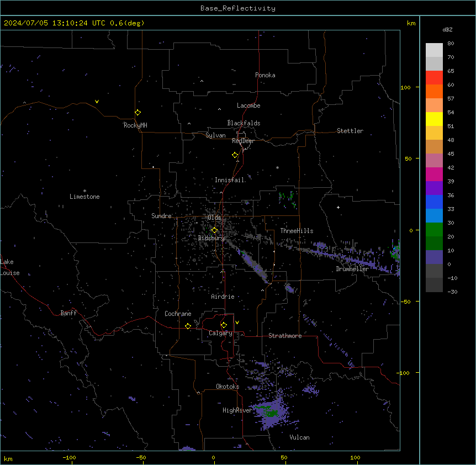476x465 pixels.
Task: Click the Olds city label
Action: click(x=214, y=218)
